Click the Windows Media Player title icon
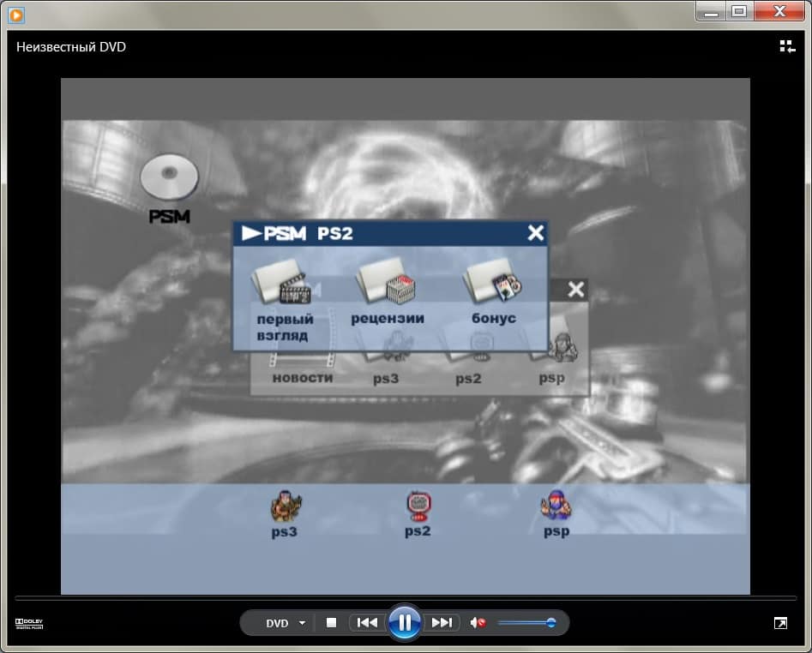 tap(16, 15)
